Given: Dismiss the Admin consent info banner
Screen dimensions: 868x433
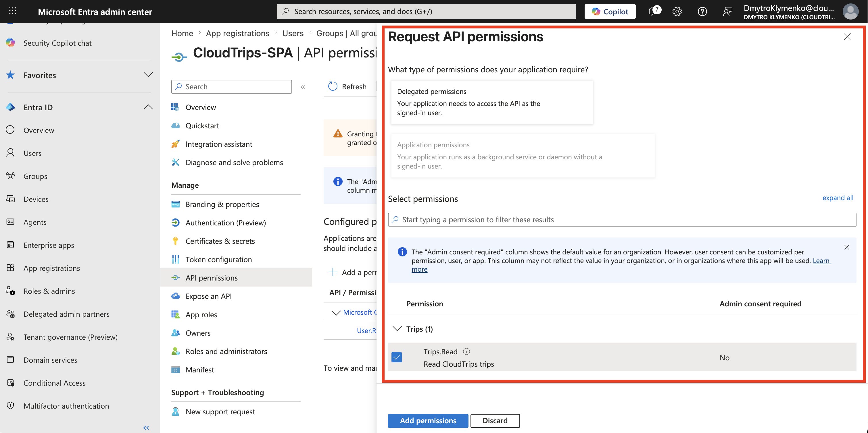Looking at the screenshot, I should 846,247.
